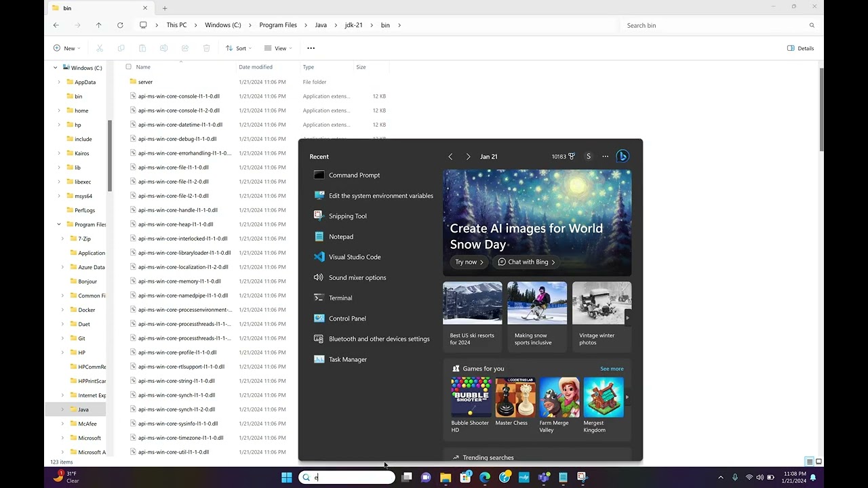The image size is (868, 488).
Task: Click the Explorer back arrow
Action: click(x=56, y=25)
